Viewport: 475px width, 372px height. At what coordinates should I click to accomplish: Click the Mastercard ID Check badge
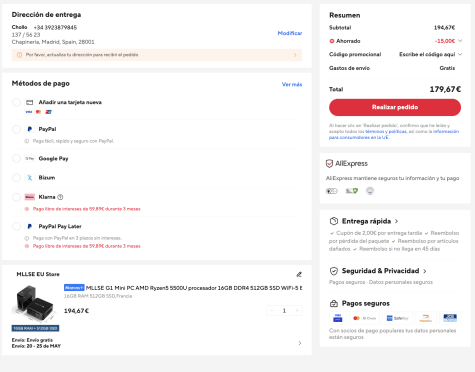pyautogui.click(x=364, y=318)
